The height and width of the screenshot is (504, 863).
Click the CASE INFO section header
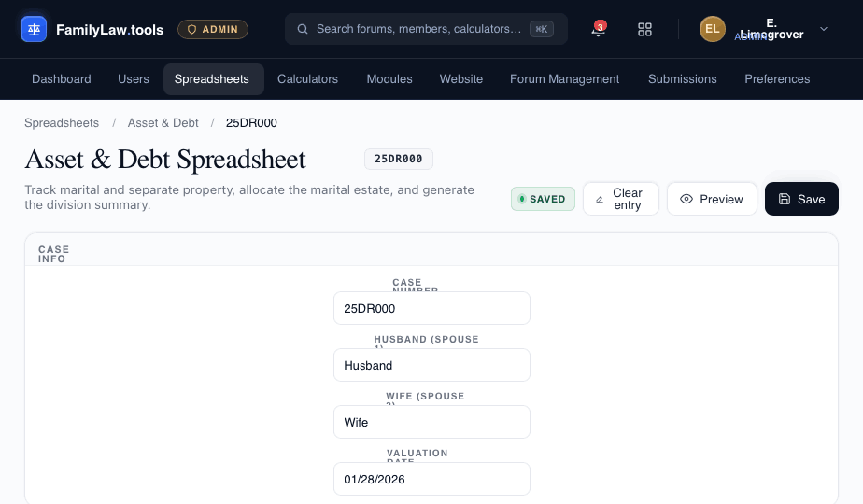pos(54,254)
